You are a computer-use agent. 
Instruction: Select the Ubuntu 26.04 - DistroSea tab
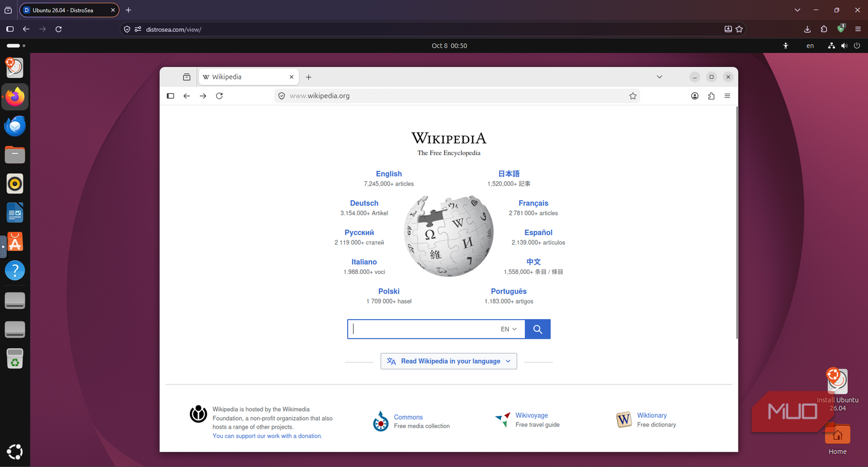coord(69,10)
